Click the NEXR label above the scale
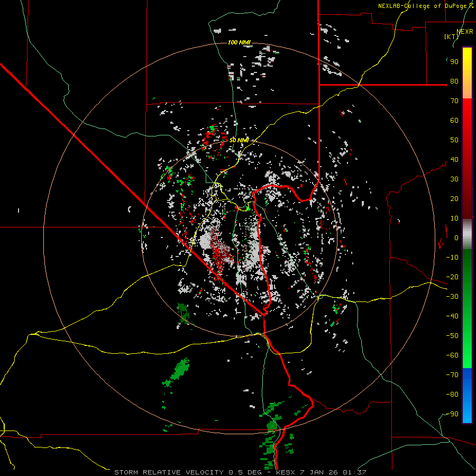The width and height of the screenshot is (476, 476). tap(465, 32)
